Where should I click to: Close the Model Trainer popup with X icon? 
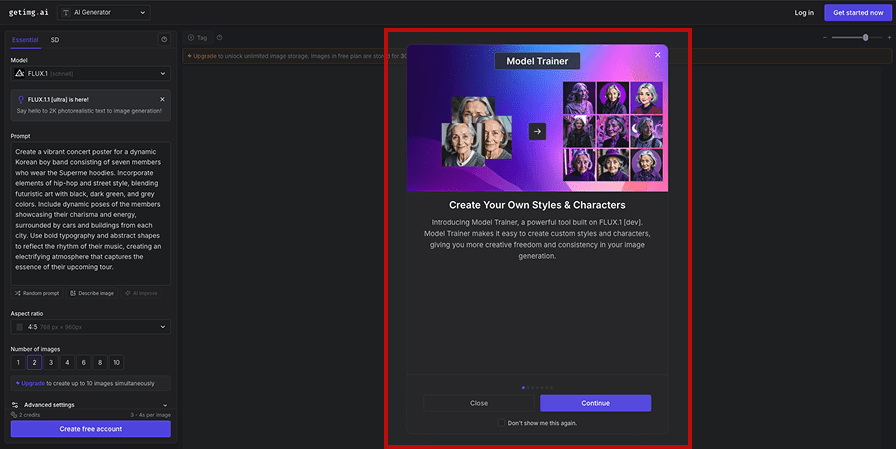tap(657, 55)
